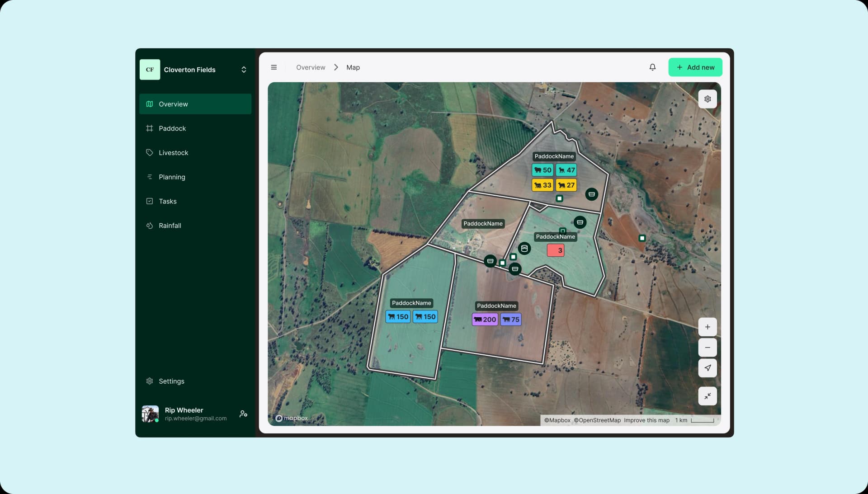This screenshot has height=494, width=868.
Task: Center map on current location
Action: (708, 368)
